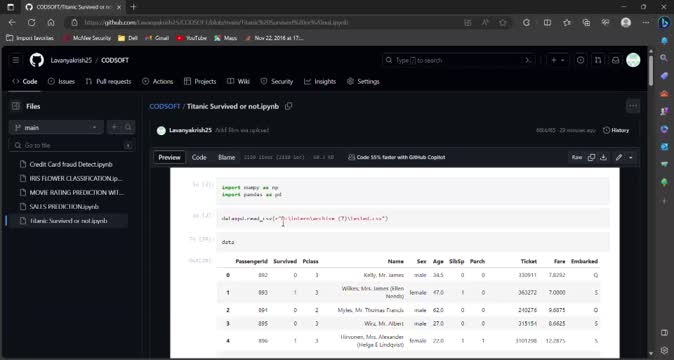674x360 pixels.
Task: Copy the file path next to the notebook title
Action: [289, 106]
